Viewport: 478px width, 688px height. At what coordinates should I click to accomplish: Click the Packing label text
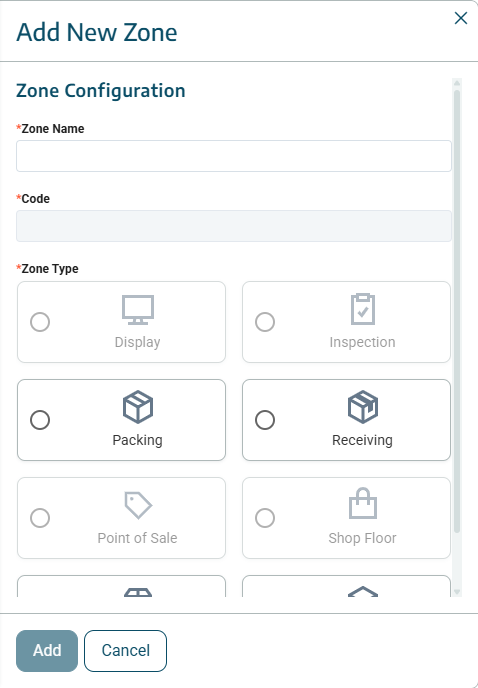coord(137,440)
